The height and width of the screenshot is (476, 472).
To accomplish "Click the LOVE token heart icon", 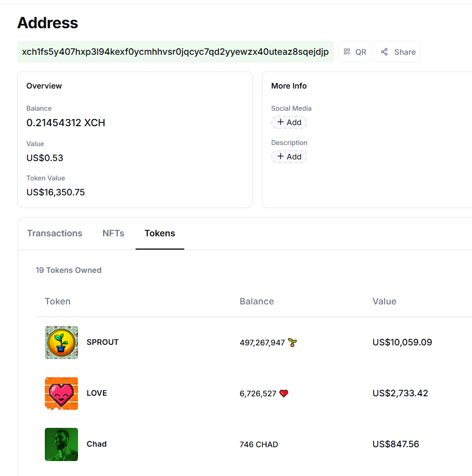I will click(x=61, y=394).
